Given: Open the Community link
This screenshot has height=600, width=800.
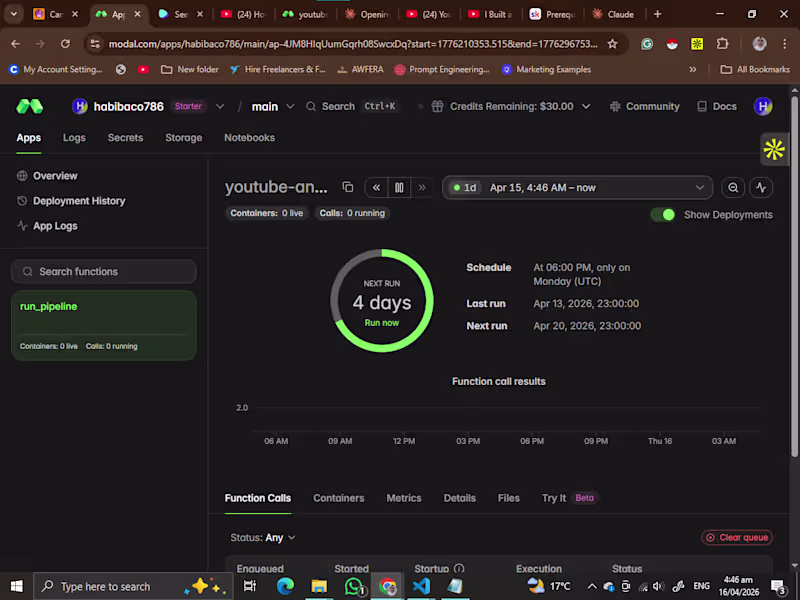Looking at the screenshot, I should coord(645,106).
